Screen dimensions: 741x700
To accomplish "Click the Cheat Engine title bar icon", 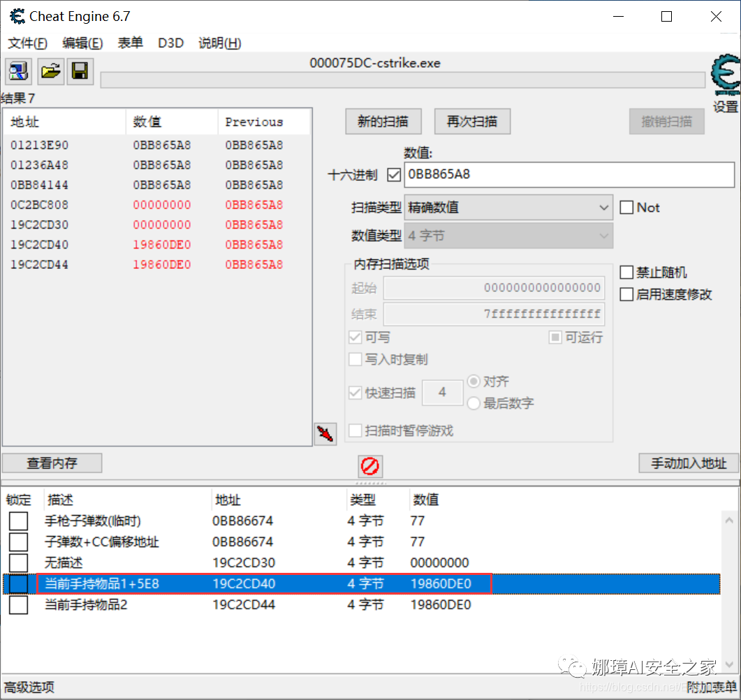I will (17, 17).
